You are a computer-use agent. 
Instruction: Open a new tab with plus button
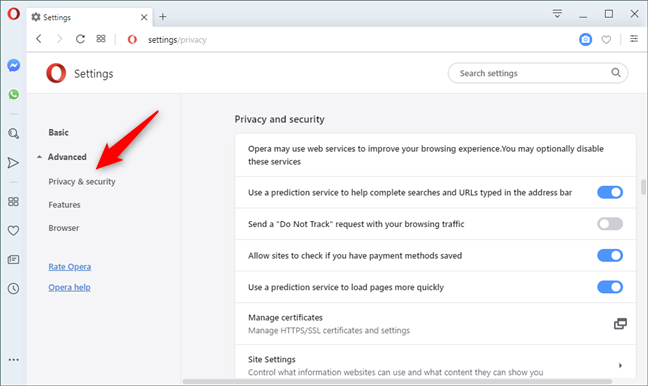coord(163,17)
